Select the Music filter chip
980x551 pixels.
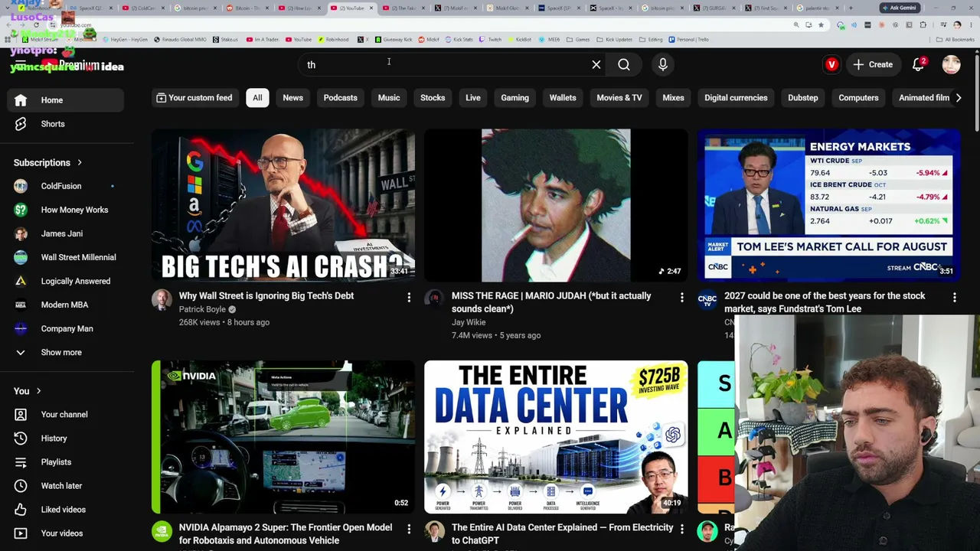(x=389, y=98)
